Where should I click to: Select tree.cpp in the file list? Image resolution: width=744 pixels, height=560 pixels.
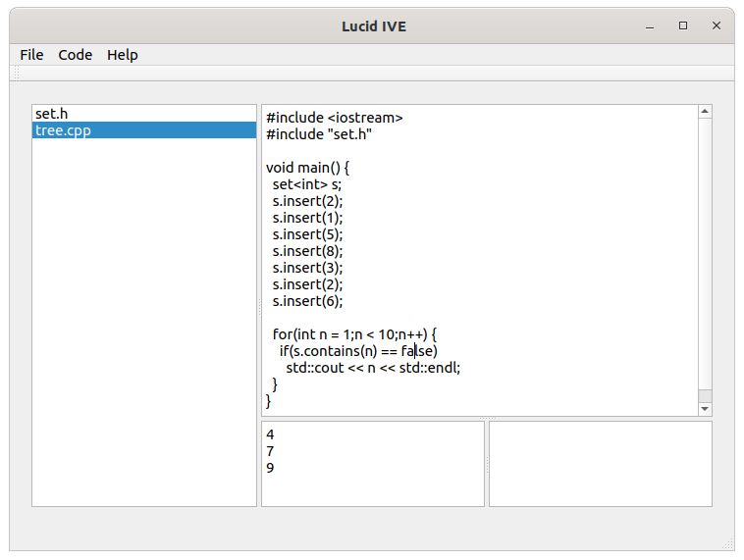coord(144,130)
